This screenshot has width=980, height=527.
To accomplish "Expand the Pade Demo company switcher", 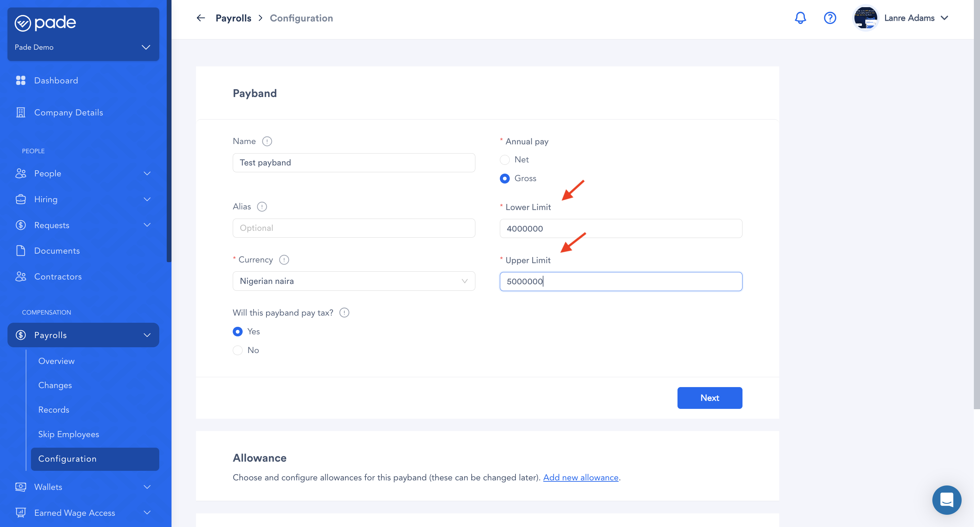I will (146, 47).
